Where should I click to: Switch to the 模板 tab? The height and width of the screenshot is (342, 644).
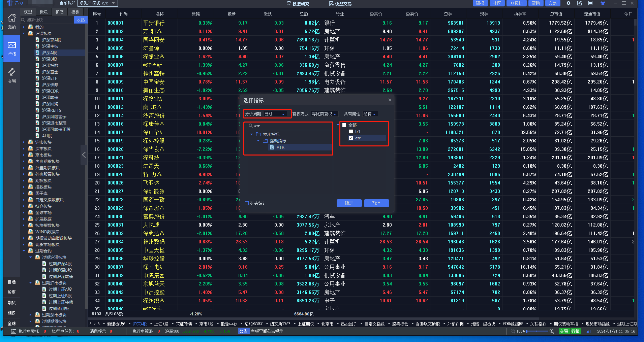[x=75, y=12]
